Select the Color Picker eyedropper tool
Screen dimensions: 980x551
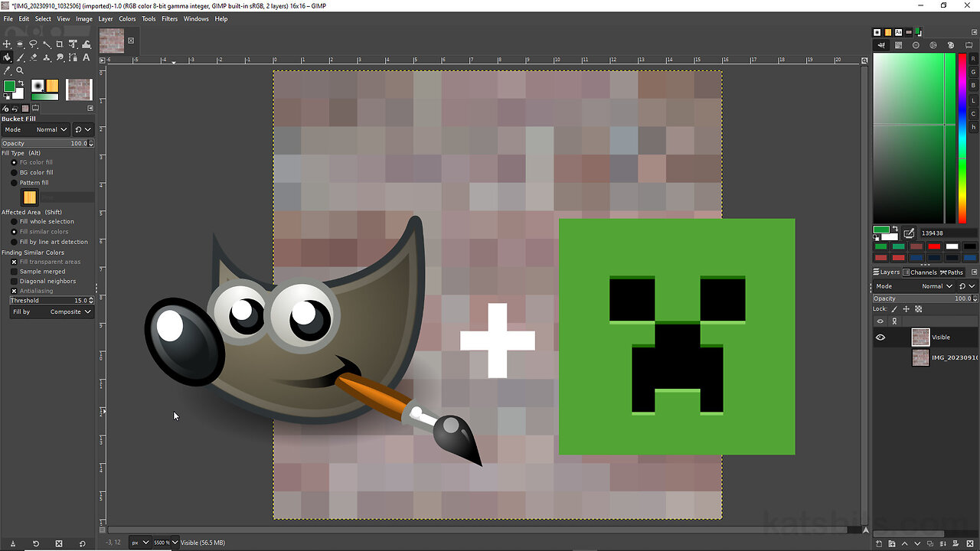[7, 70]
